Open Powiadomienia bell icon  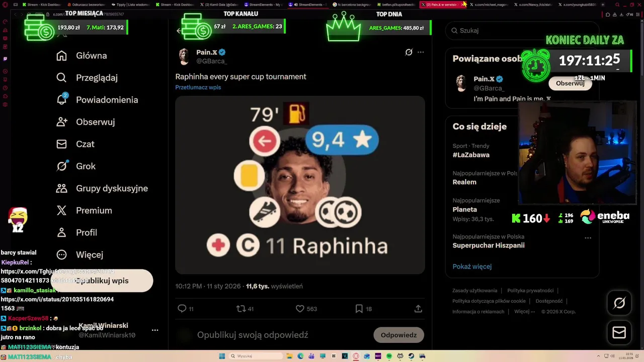[x=61, y=100]
